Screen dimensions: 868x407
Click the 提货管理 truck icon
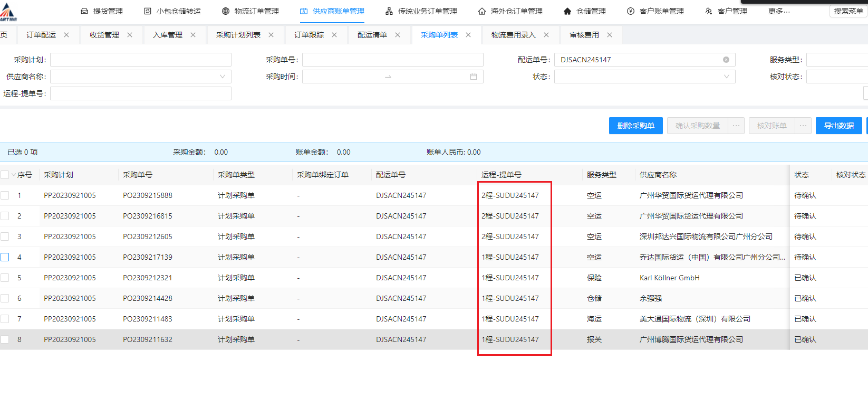point(84,11)
